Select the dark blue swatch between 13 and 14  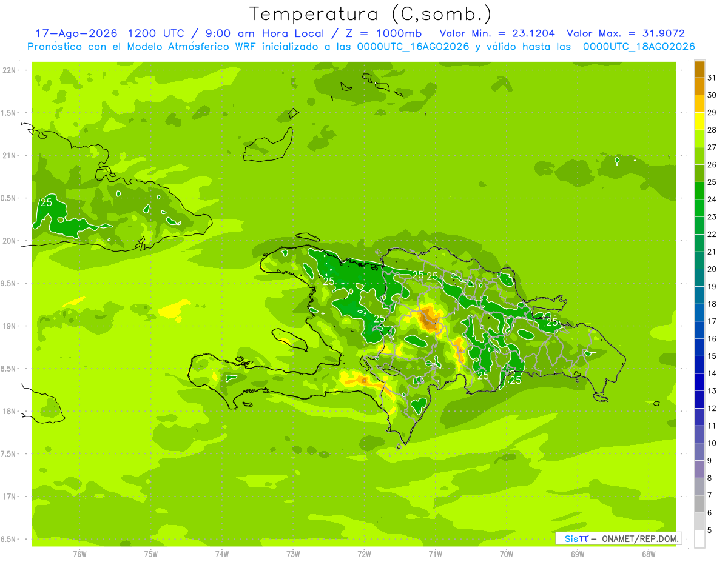(x=699, y=382)
